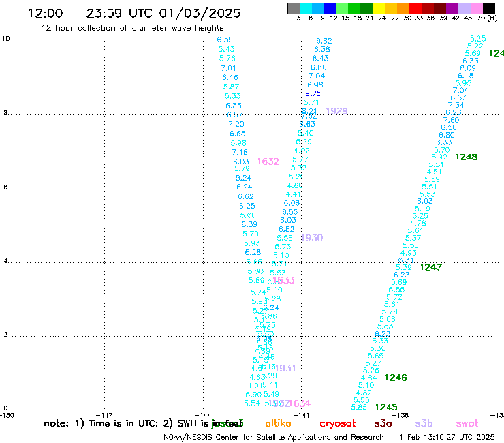Click the 6.18 wave height value

[466, 76]
